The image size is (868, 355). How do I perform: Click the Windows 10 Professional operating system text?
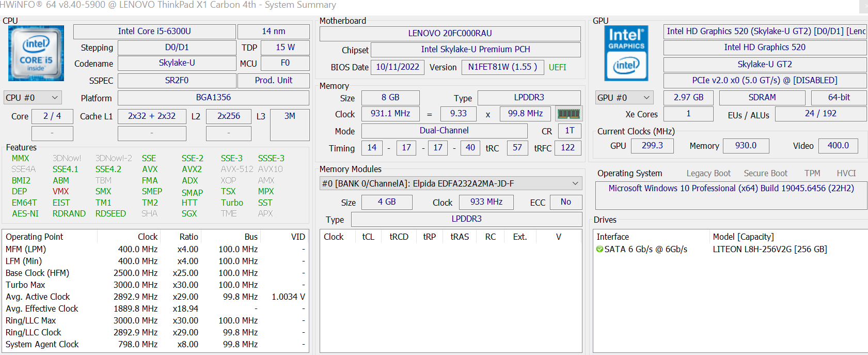click(x=731, y=189)
